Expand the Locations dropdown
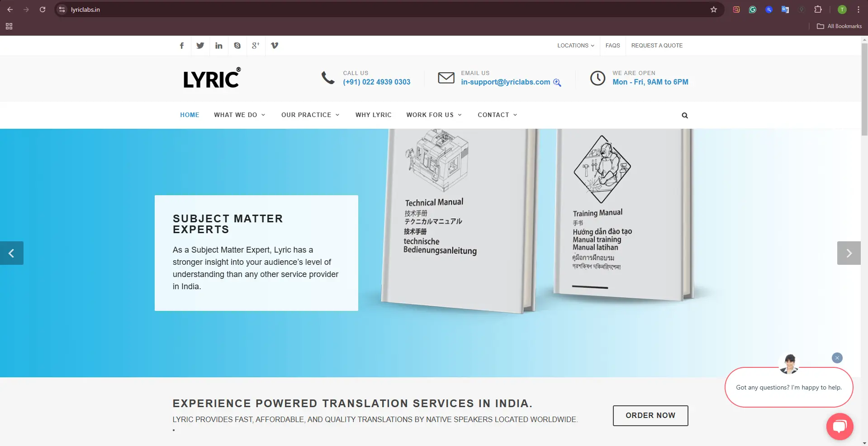This screenshot has height=446, width=868. pyautogui.click(x=575, y=46)
